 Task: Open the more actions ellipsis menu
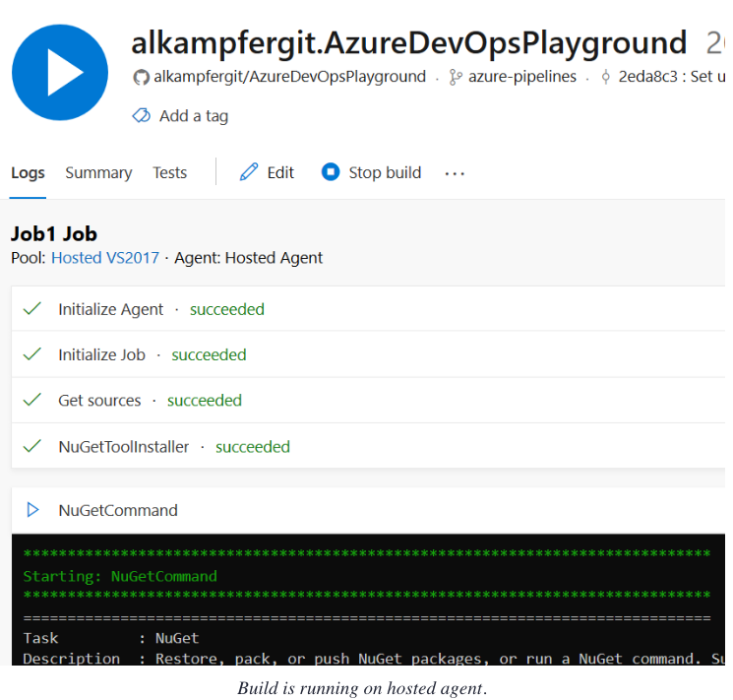pyautogui.click(x=455, y=173)
